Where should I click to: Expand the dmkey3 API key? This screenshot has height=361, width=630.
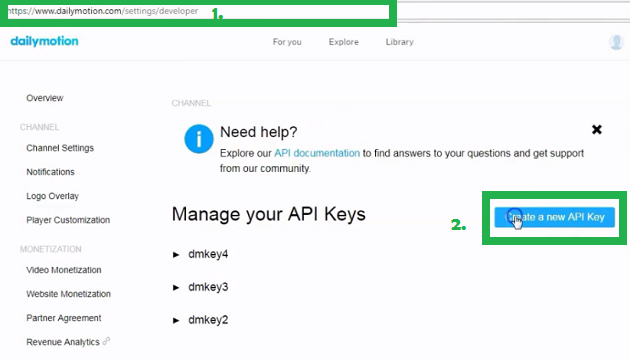(176, 287)
